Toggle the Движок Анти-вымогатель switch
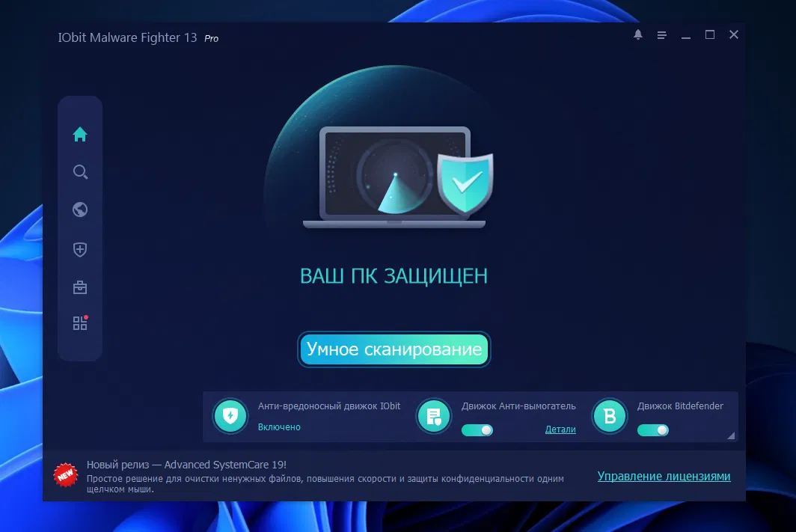796x532 pixels. (x=477, y=430)
